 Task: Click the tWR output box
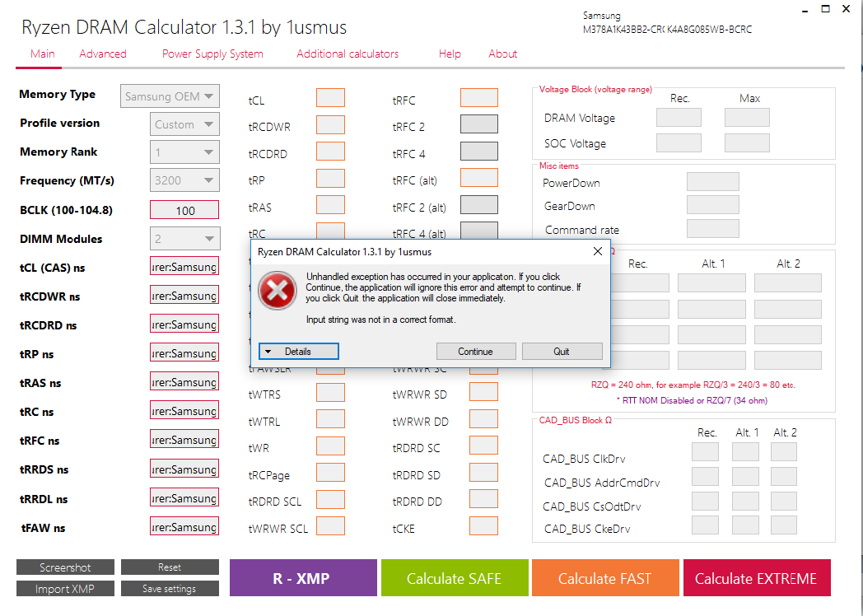[330, 446]
